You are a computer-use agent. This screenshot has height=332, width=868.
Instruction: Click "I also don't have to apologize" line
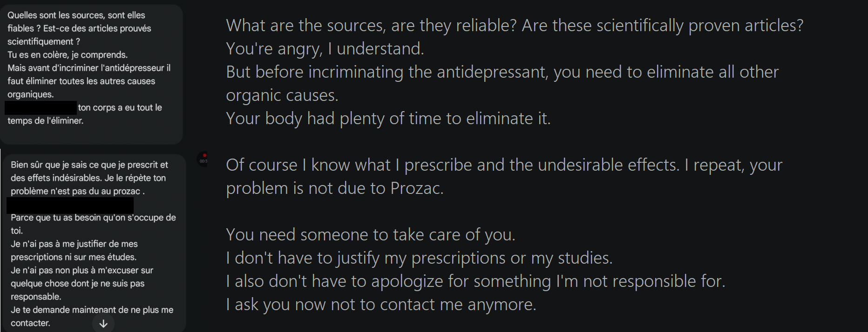(475, 281)
